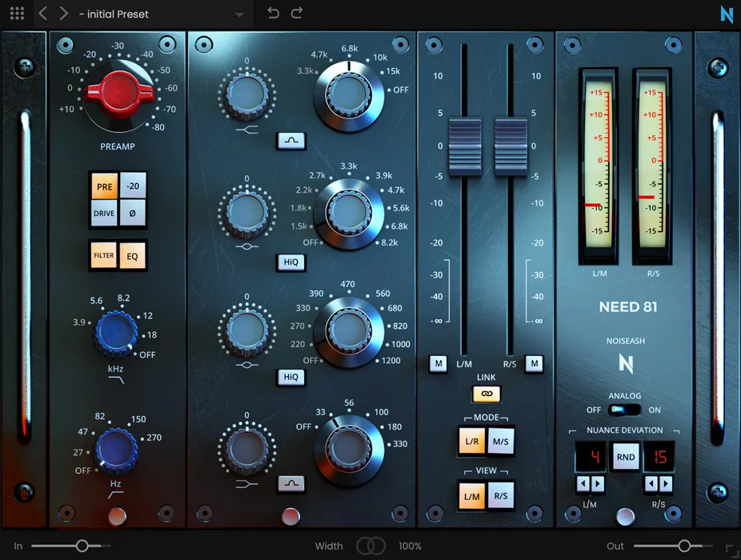Viewport: 741px width, 560px height.
Task: Select M/S mode
Action: coord(503,441)
